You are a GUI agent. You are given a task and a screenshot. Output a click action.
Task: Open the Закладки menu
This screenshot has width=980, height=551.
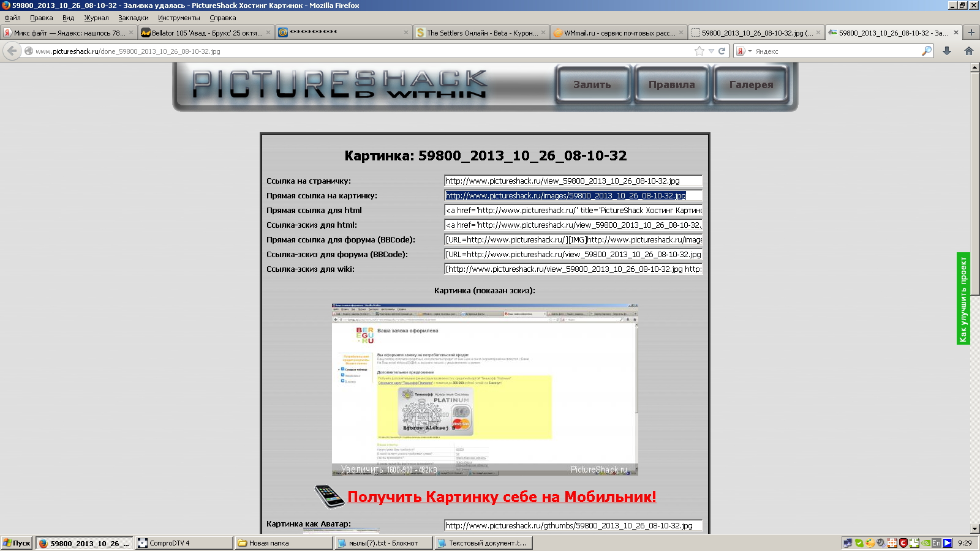click(x=133, y=18)
